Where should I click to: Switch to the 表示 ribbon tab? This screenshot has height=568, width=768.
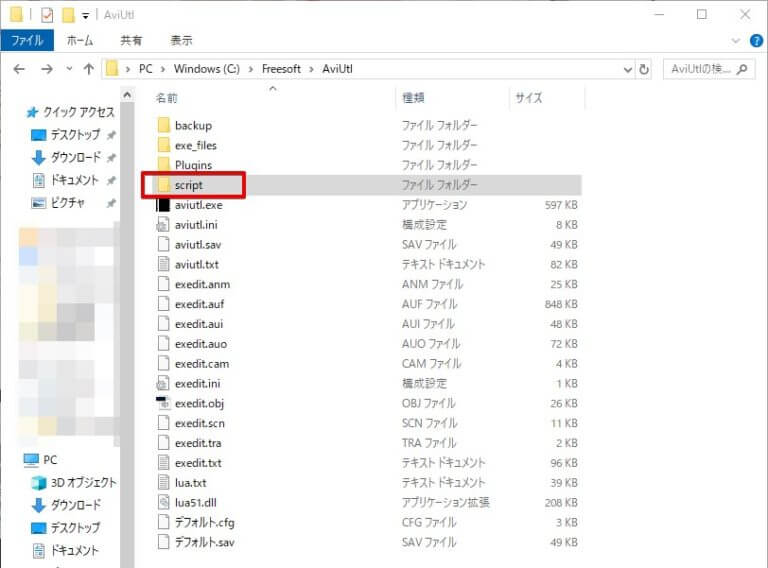pyautogui.click(x=181, y=41)
